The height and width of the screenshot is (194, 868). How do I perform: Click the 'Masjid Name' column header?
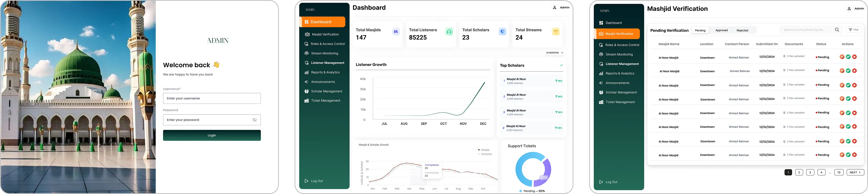tap(669, 44)
